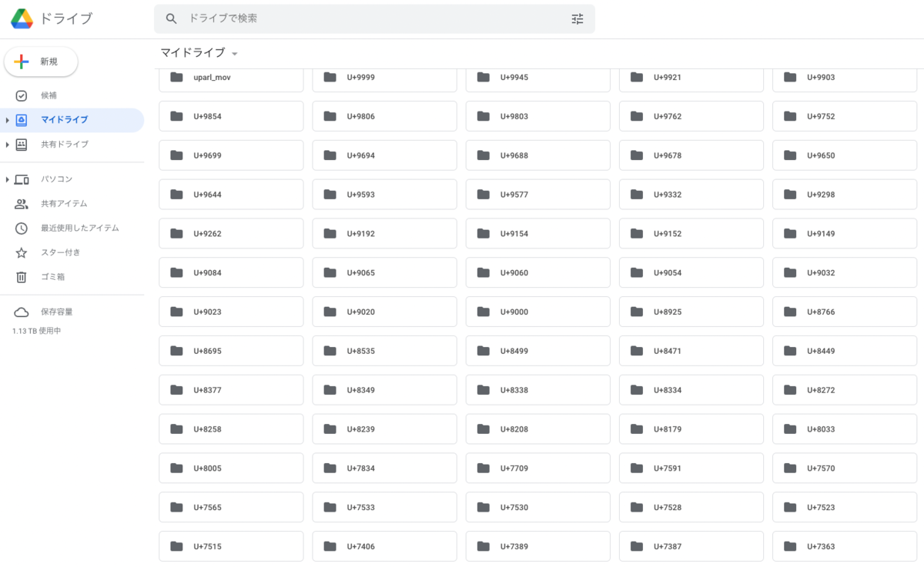Select the U+9921 folder icon
924x567 pixels.
[x=637, y=77]
